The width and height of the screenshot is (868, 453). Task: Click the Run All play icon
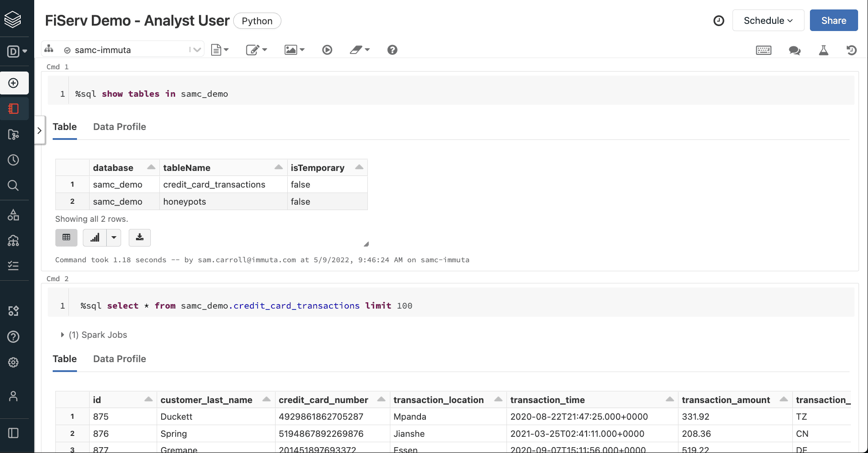(327, 50)
